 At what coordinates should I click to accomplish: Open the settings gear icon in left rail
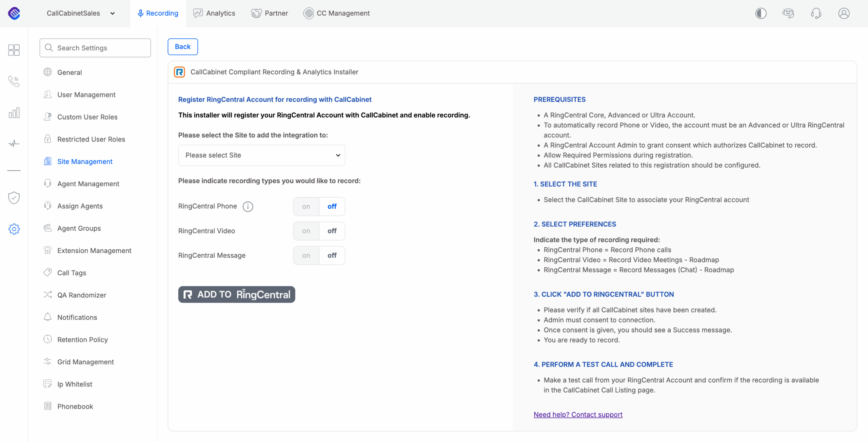click(x=14, y=229)
